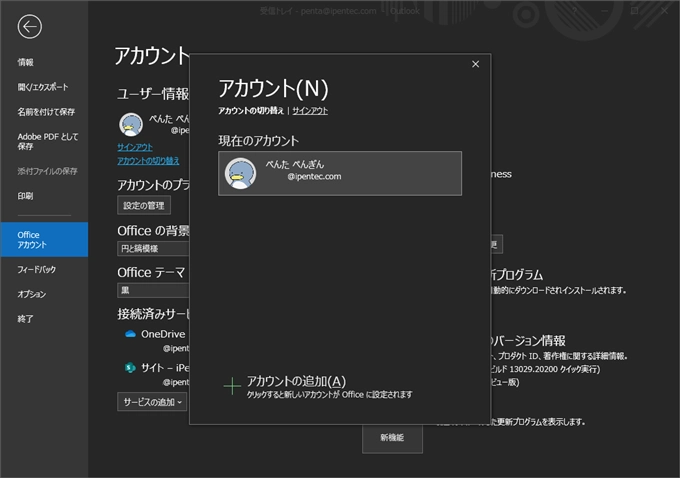This screenshot has width=680, height=478.
Task: Click アカウントの切り替え text in dialog
Action: coord(251,111)
